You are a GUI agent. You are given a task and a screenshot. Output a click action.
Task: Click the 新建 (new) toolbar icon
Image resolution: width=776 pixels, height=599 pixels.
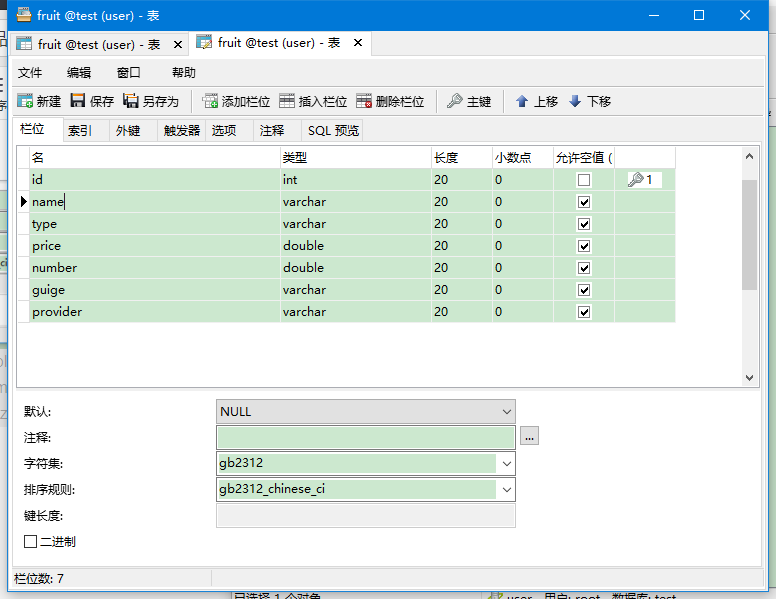[x=25, y=101]
